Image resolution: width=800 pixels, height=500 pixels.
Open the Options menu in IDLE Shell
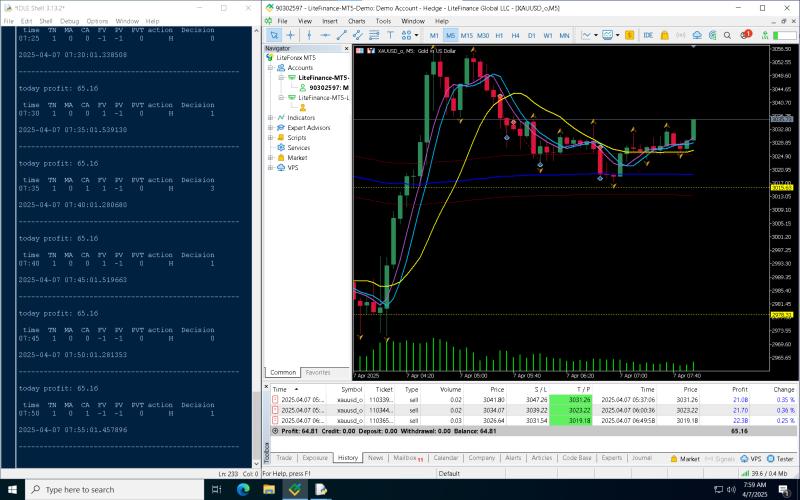[97, 21]
